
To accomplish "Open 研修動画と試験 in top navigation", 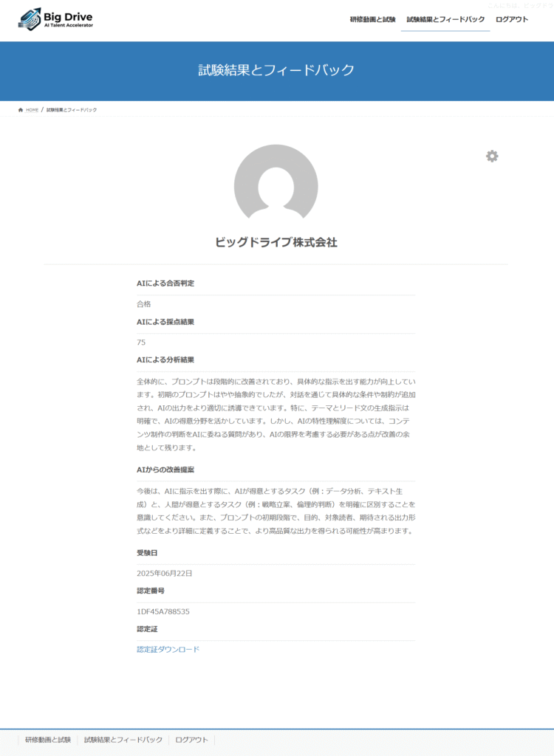I will coord(372,19).
